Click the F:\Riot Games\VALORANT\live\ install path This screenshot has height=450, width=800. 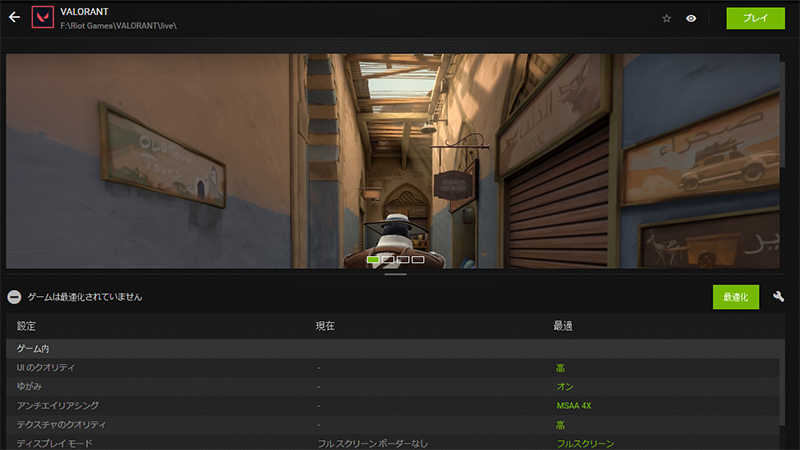(118, 26)
